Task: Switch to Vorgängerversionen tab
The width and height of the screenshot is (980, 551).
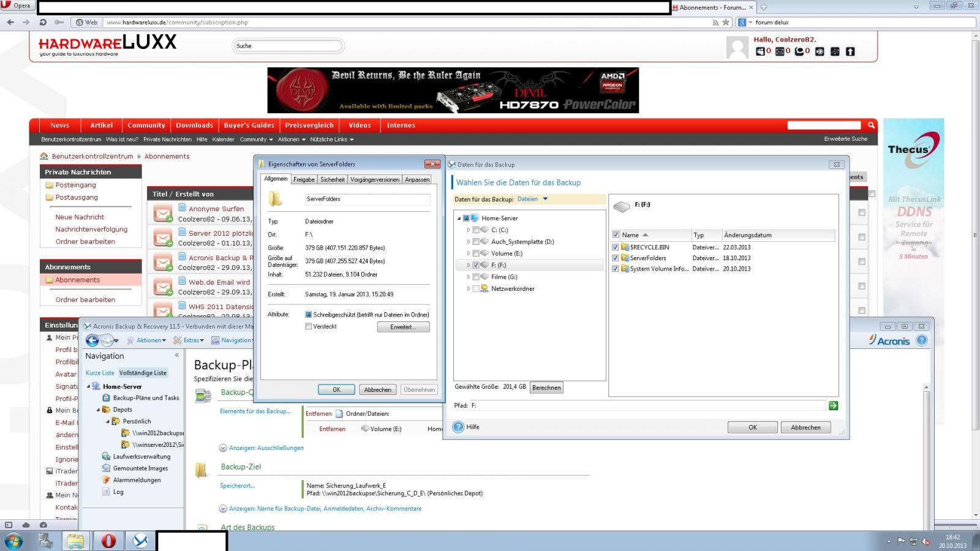Action: pyautogui.click(x=375, y=179)
